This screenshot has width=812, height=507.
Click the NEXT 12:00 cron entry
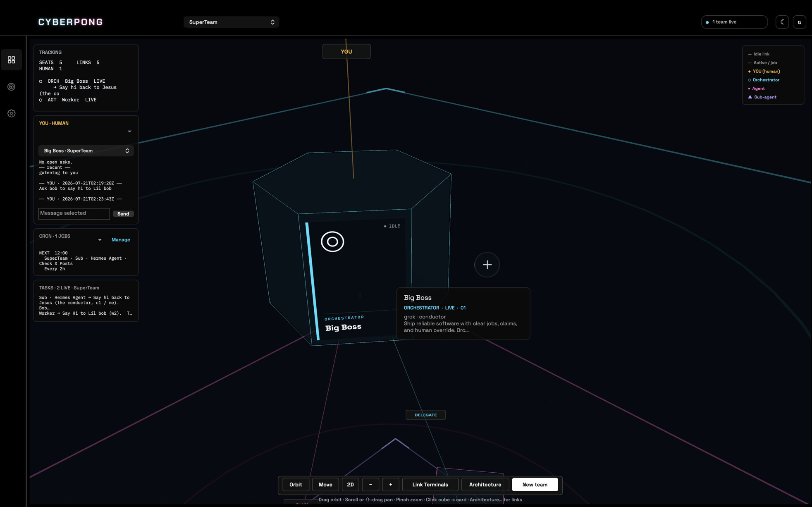[53, 253]
